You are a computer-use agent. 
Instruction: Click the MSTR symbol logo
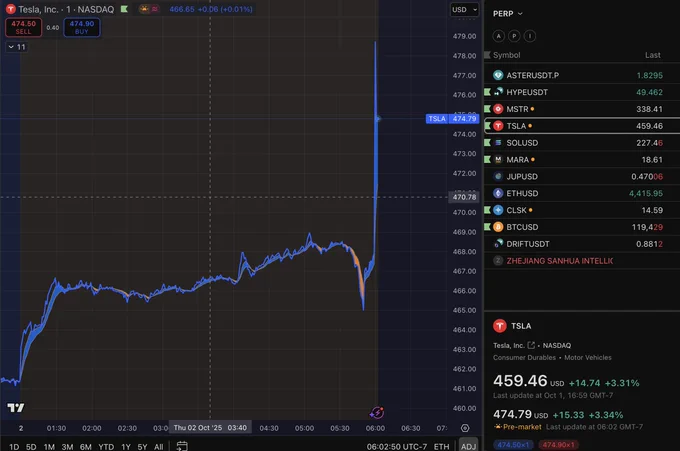(x=498, y=109)
